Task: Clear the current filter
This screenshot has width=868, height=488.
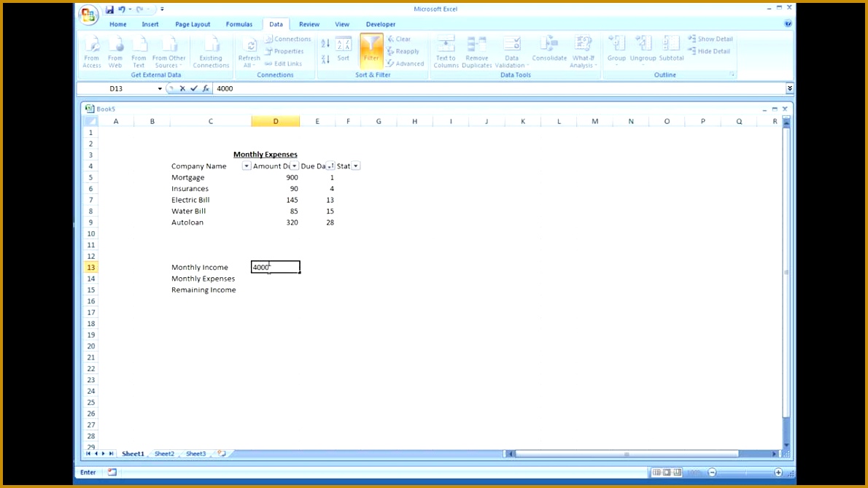Action: [x=399, y=39]
